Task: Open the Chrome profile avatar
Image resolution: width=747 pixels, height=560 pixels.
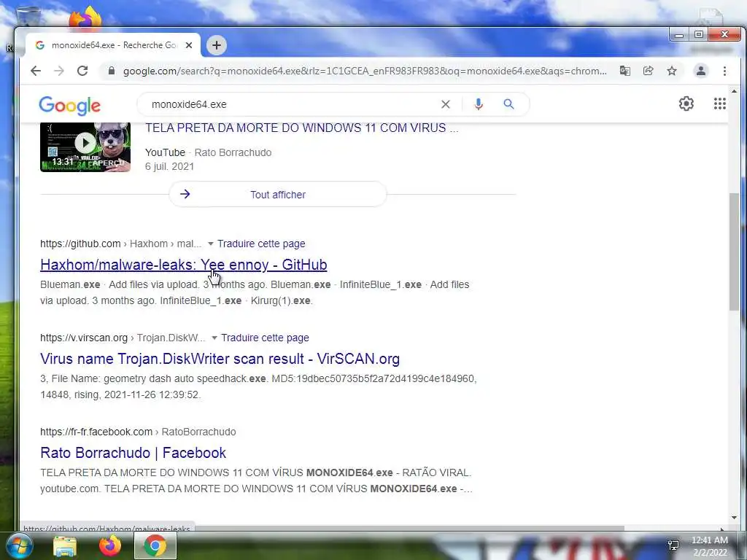Action: click(x=701, y=71)
